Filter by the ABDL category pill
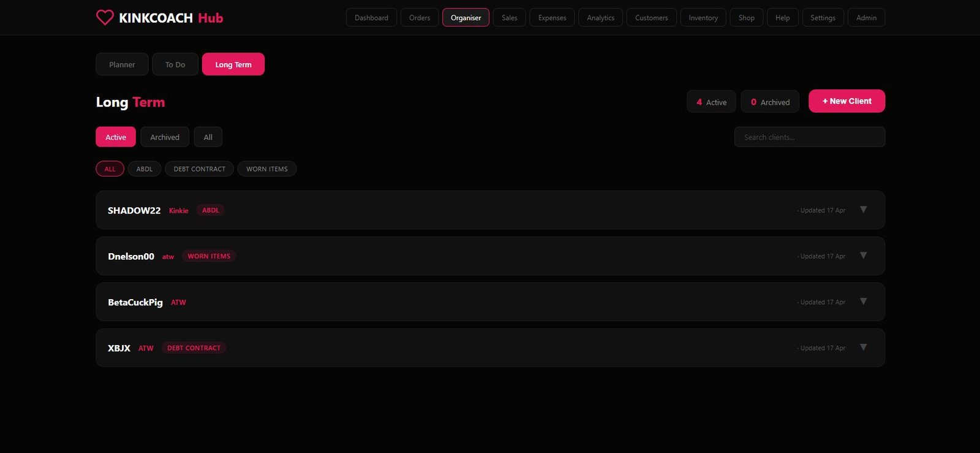This screenshot has height=453, width=980. pyautogui.click(x=145, y=169)
